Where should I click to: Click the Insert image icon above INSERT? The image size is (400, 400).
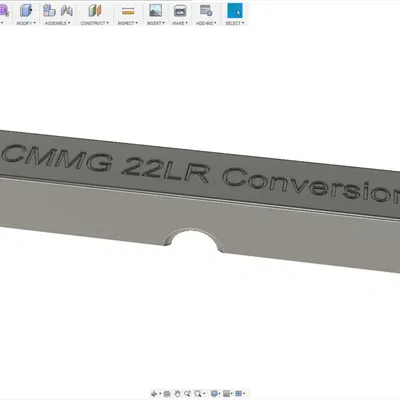[155, 10]
